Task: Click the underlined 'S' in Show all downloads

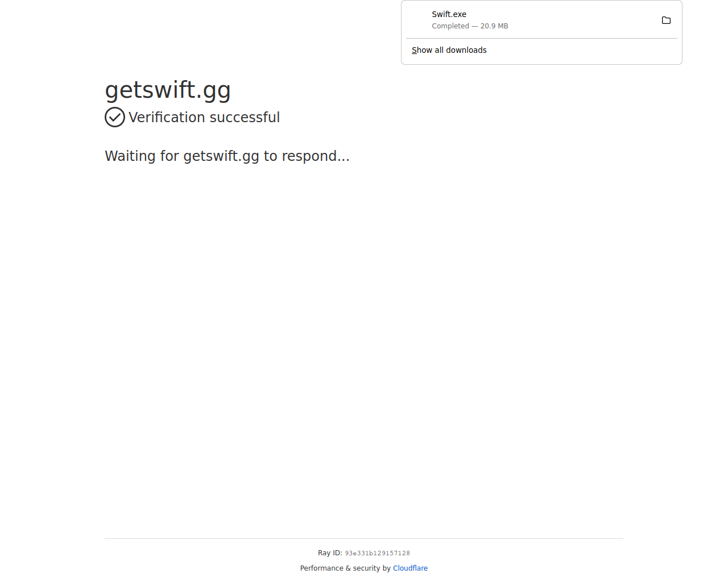Action: pyautogui.click(x=414, y=50)
